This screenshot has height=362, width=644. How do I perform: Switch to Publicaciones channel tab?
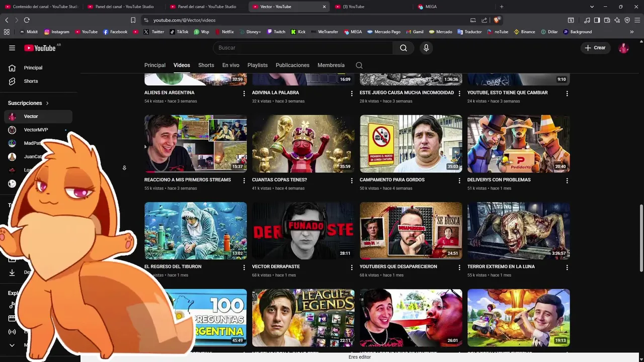tap(292, 65)
